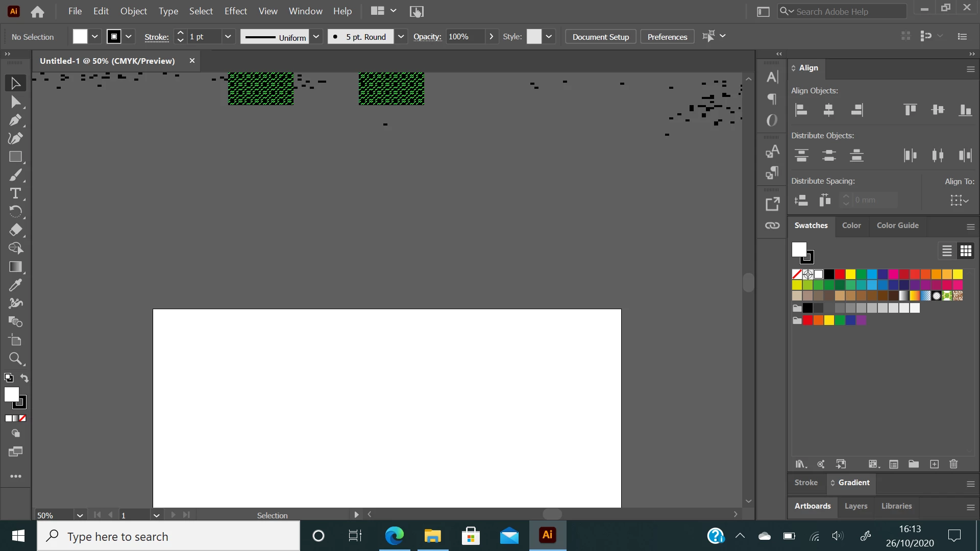The height and width of the screenshot is (551, 980).
Task: Set color mode to None in toolbar
Action: [x=22, y=418]
